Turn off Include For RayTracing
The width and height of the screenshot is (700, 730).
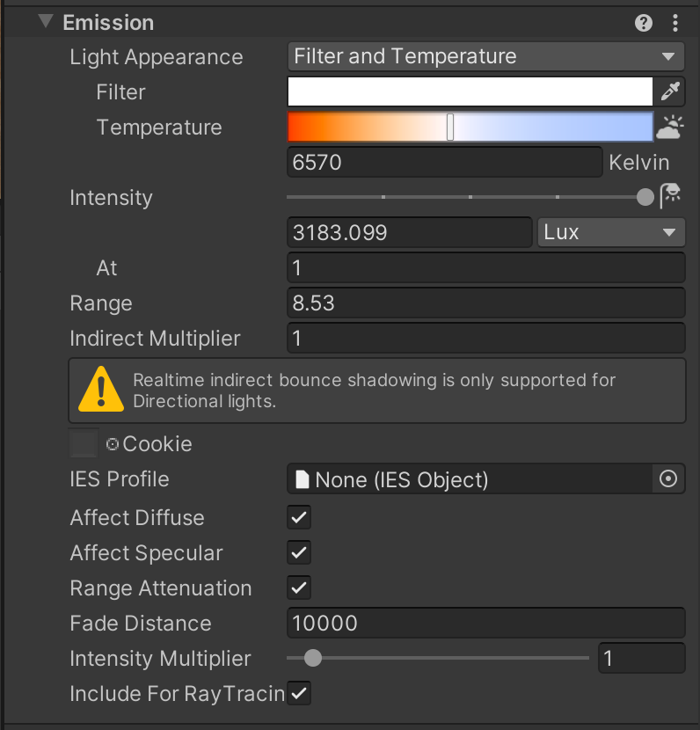[299, 693]
